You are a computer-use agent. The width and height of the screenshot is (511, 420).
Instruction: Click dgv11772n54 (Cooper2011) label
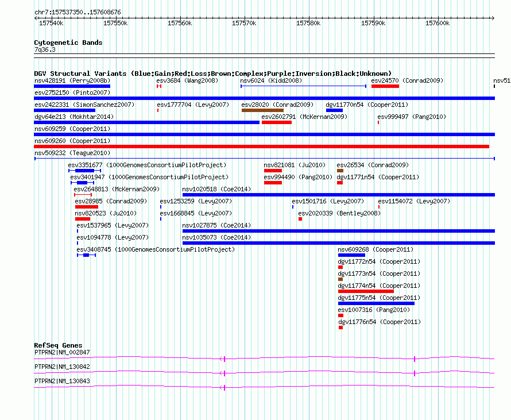[x=379, y=261]
